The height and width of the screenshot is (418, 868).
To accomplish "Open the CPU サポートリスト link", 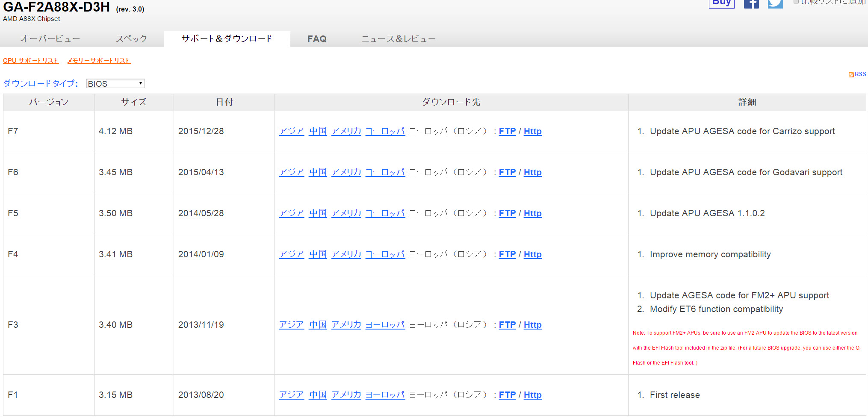I will click(x=31, y=61).
